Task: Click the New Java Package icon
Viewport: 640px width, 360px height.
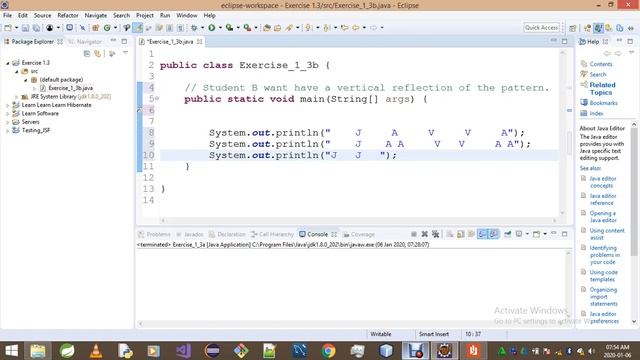Action: tap(96, 28)
